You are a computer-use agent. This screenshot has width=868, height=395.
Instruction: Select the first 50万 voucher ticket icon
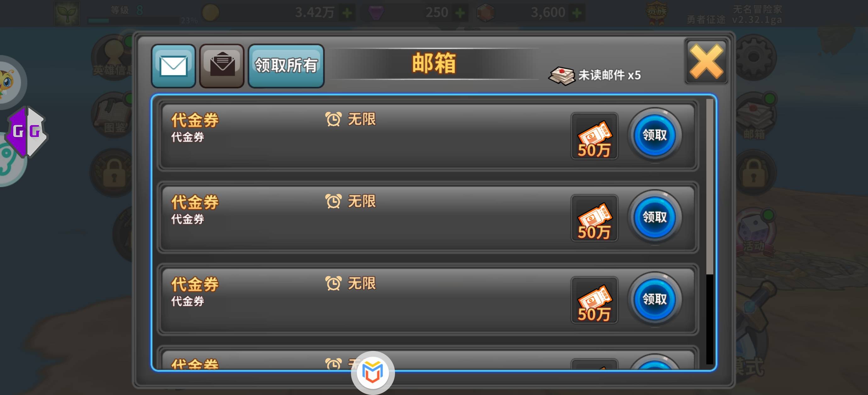594,136
